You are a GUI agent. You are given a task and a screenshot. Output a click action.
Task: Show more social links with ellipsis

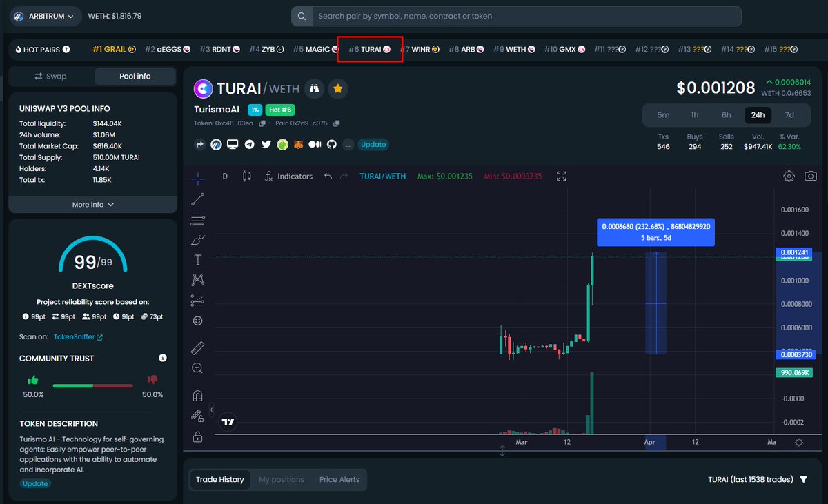(347, 145)
